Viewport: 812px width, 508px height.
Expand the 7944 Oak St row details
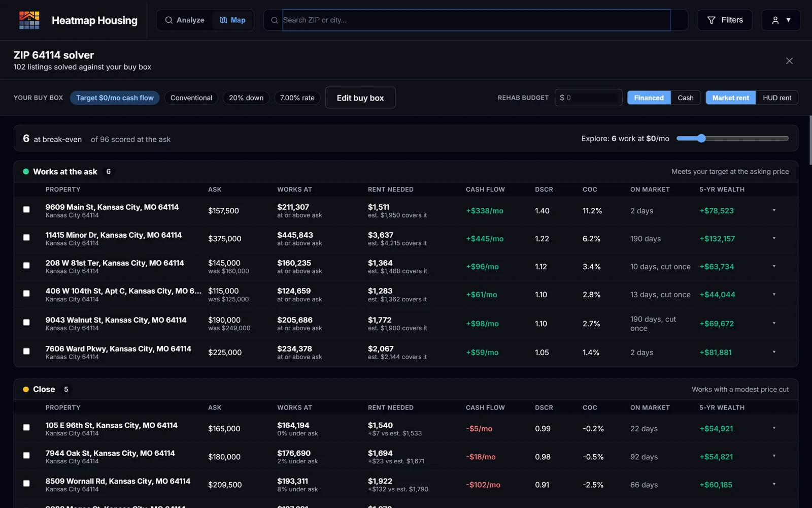(x=774, y=456)
